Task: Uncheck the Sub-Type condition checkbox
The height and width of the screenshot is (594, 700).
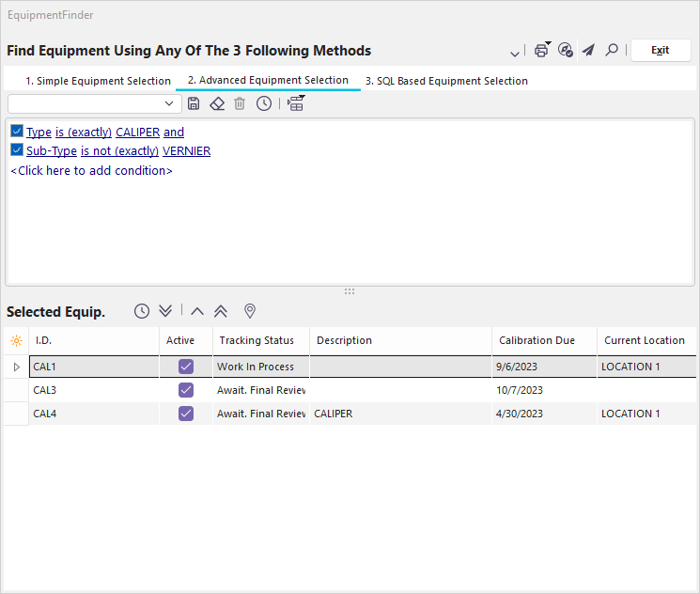Action: tap(17, 150)
